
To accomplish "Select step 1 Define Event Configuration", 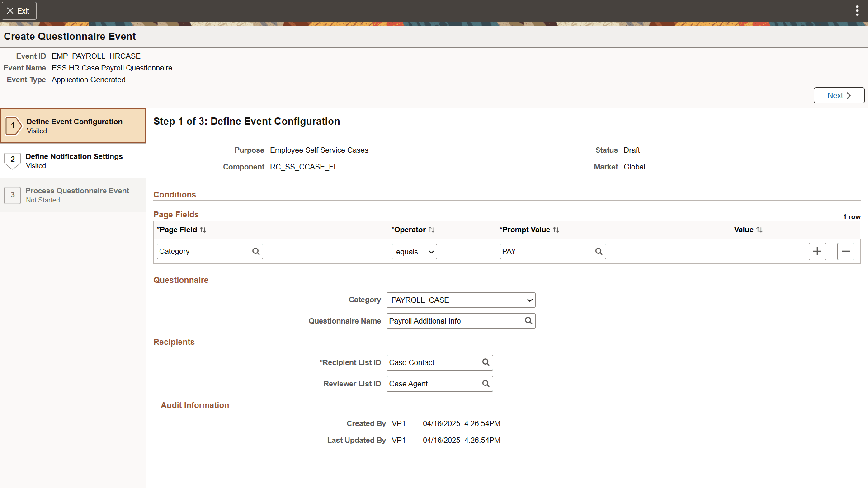I will pos(72,125).
